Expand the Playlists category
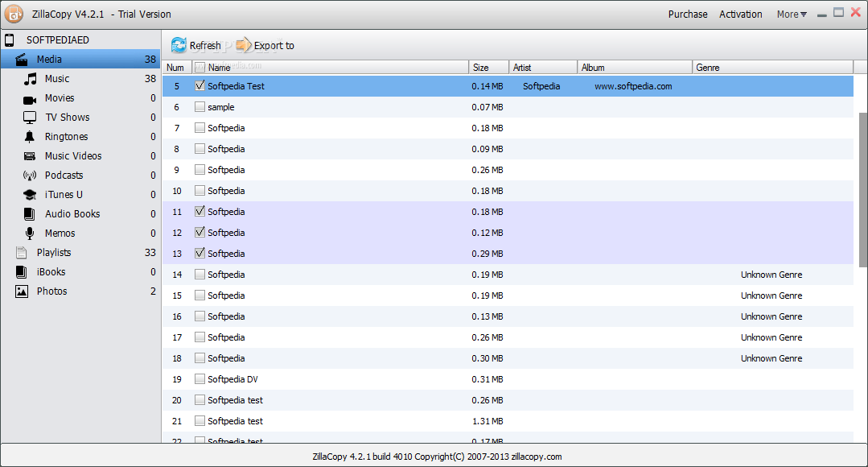Screen dimensions: 868x467 53,253
